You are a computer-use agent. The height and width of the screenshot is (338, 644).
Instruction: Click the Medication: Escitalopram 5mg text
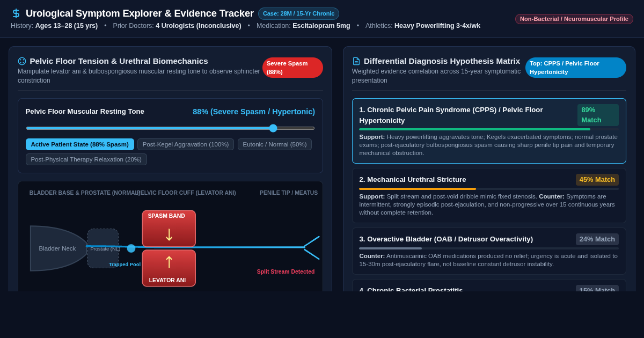(303, 26)
